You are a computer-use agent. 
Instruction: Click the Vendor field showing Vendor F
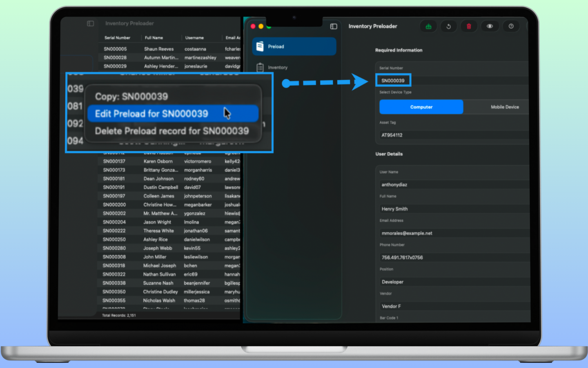[x=449, y=306]
